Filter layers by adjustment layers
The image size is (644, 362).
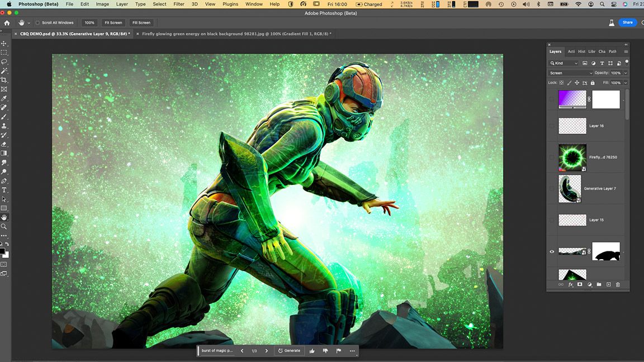[x=593, y=63]
